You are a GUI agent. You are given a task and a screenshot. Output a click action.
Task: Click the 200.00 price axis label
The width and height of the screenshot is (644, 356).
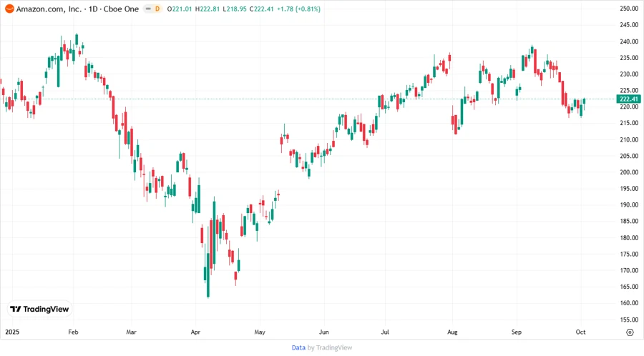pos(628,172)
